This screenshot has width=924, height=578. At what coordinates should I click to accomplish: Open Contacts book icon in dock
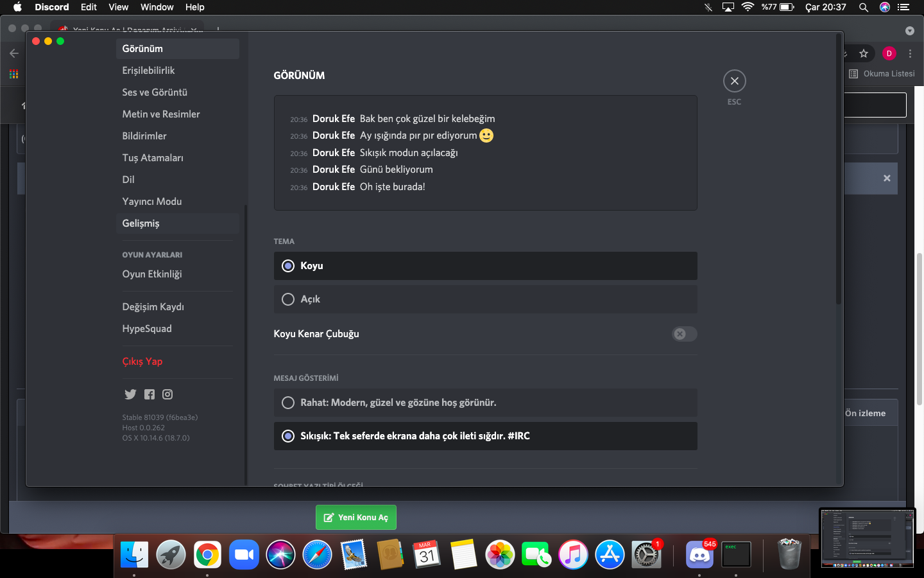pyautogui.click(x=390, y=555)
